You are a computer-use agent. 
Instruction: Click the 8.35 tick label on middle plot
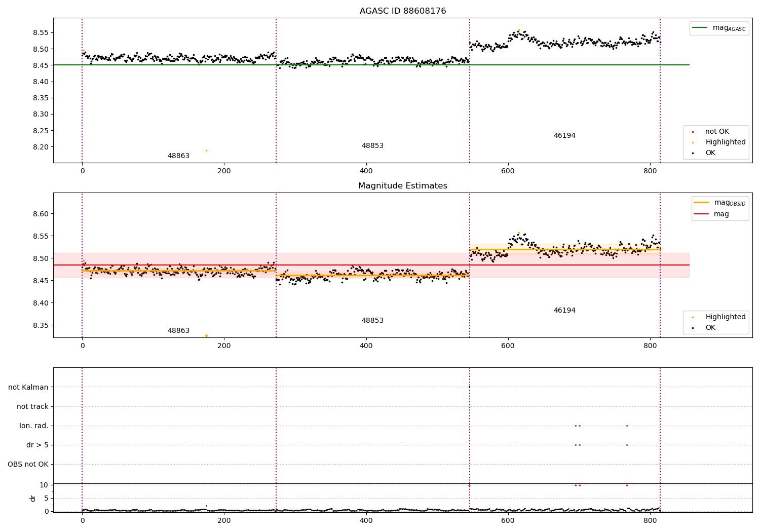[40, 326]
